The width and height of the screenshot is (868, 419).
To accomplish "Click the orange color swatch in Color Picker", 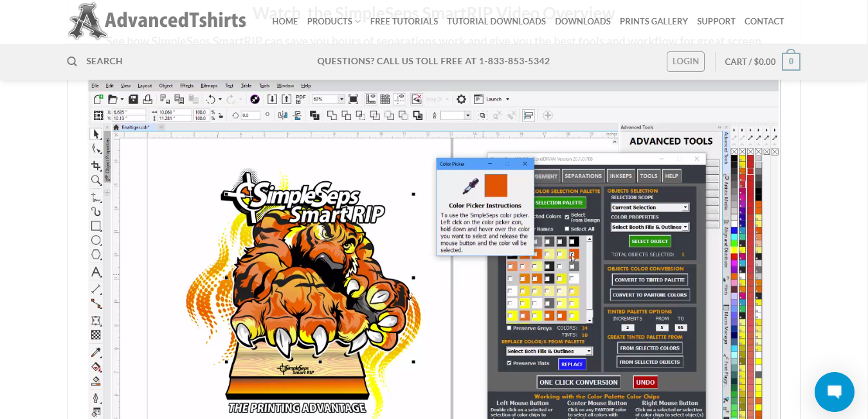I will coord(496,186).
